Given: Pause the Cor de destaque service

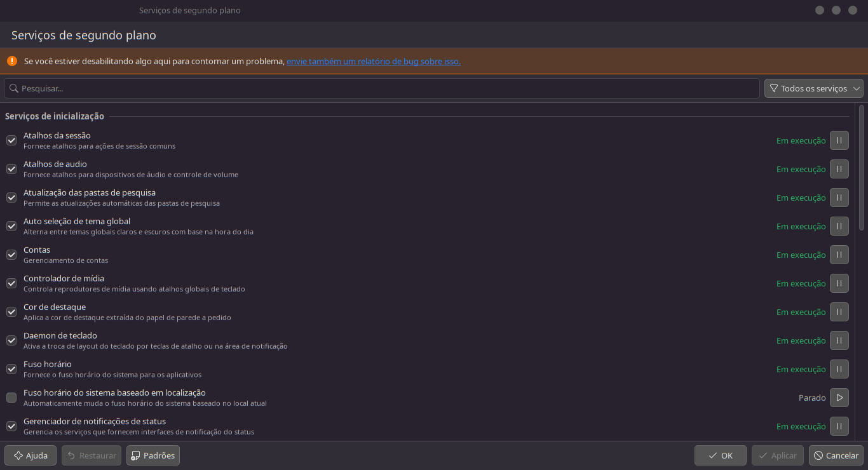Looking at the screenshot, I should (x=839, y=312).
